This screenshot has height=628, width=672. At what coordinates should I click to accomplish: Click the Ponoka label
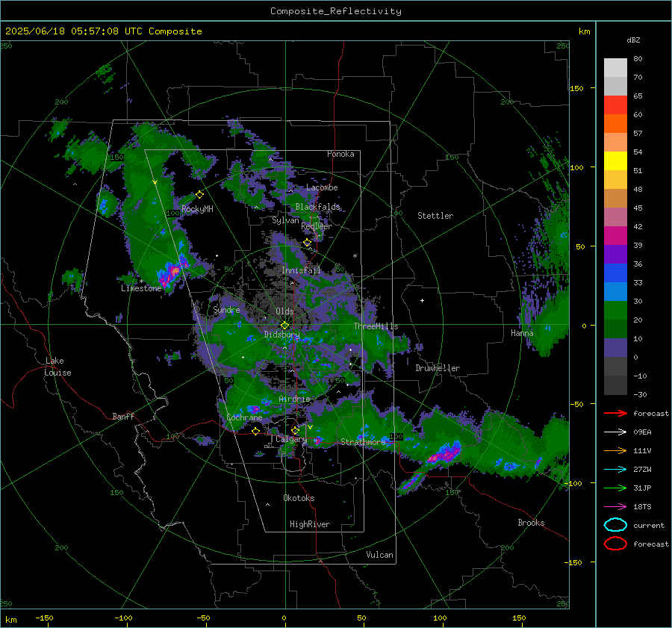click(x=340, y=154)
